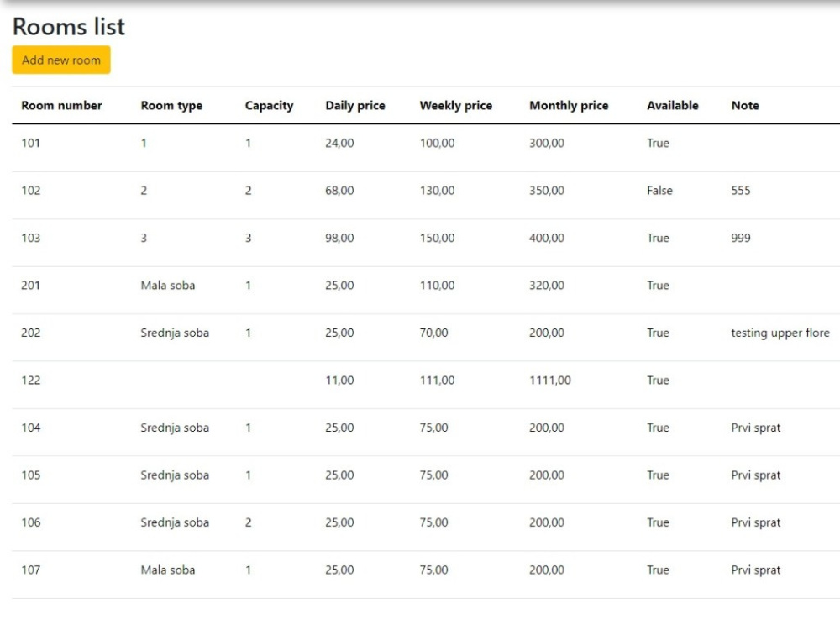Click the Note column header
This screenshot has height=630, width=840.
click(744, 106)
